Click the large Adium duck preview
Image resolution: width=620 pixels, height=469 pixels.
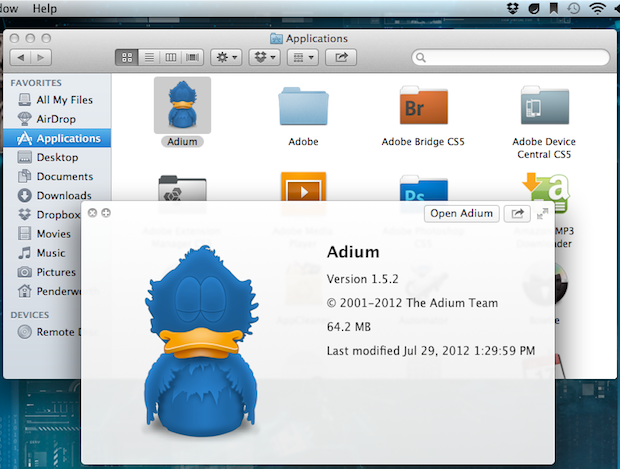(202, 341)
